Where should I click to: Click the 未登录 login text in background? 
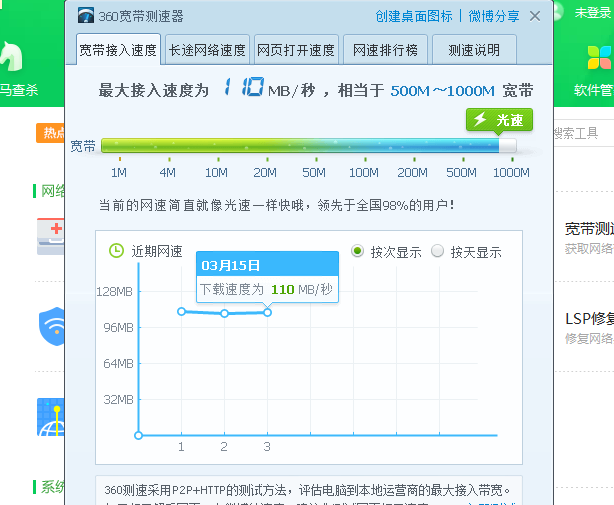593,13
